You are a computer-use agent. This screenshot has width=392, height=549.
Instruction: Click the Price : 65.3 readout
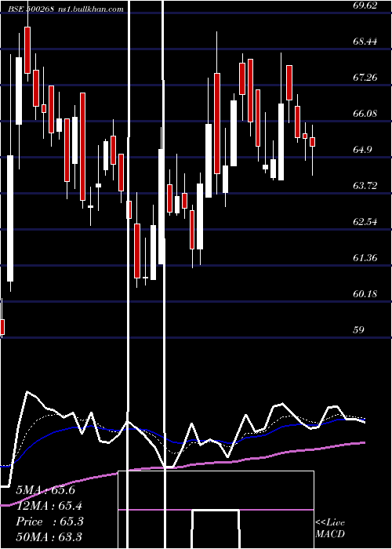(x=50, y=522)
